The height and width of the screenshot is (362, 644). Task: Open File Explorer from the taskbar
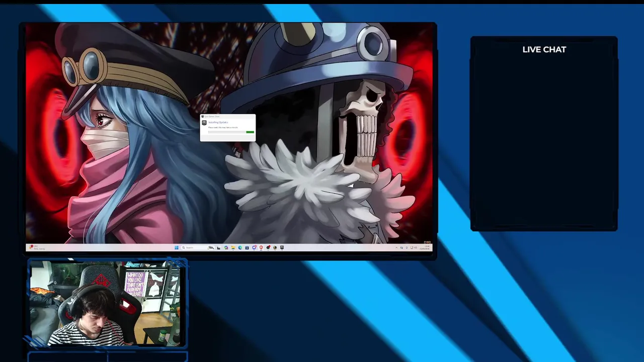(x=233, y=247)
